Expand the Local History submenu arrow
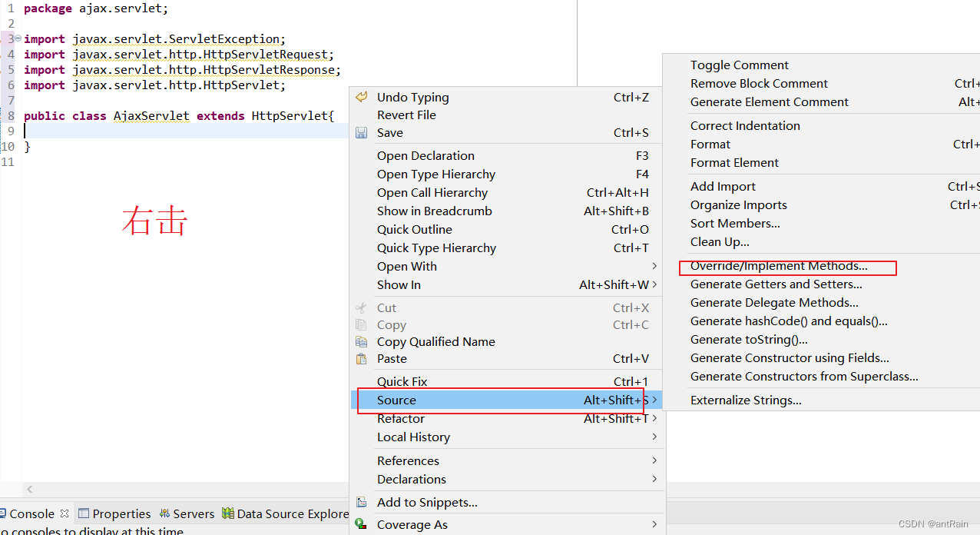This screenshot has height=535, width=980. [x=654, y=437]
